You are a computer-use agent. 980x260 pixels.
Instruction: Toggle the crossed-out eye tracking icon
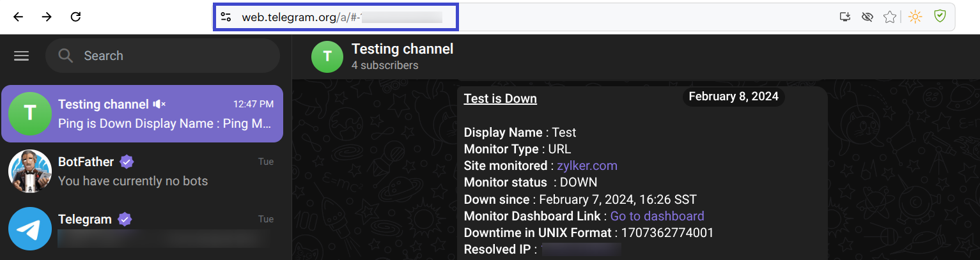(867, 17)
